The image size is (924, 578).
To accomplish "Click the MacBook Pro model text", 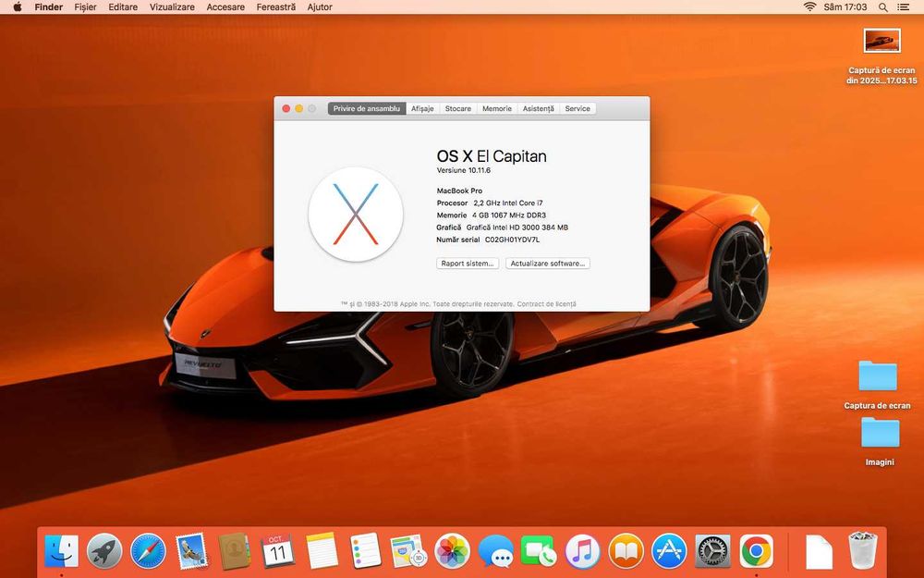I will click(459, 191).
